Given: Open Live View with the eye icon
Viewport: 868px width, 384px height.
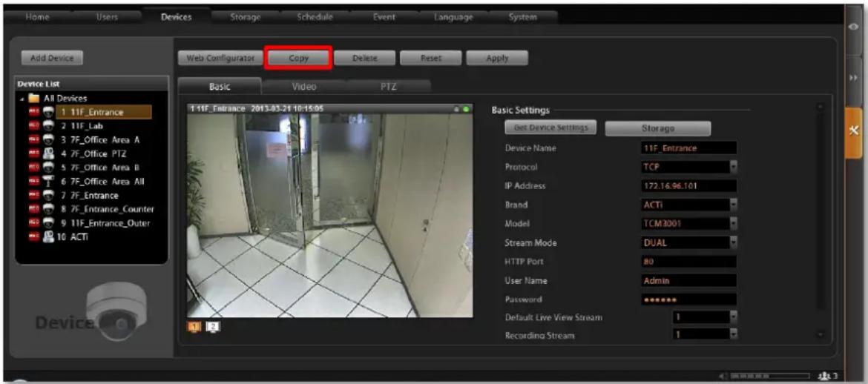Looking at the screenshot, I should tap(853, 27).
